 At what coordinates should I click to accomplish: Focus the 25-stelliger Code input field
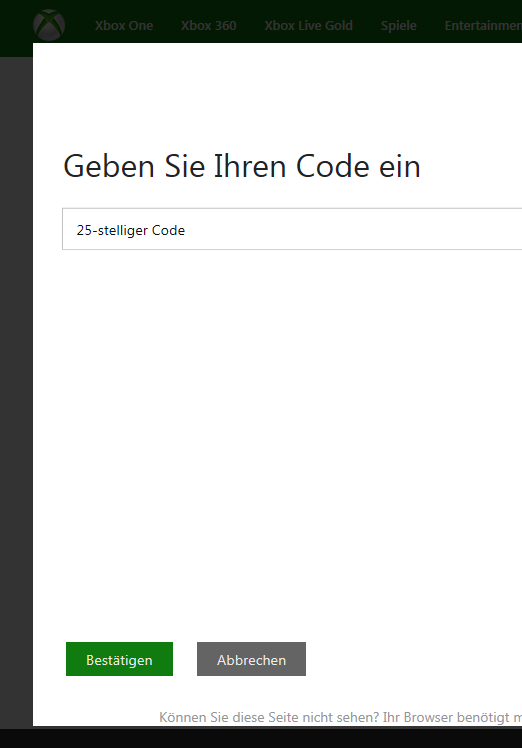point(292,229)
